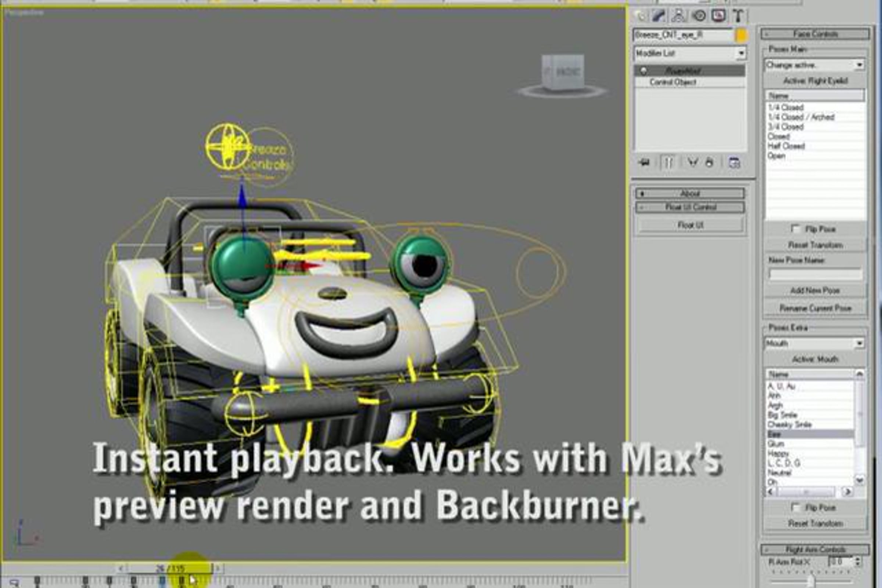Select the '1/4 Closed / Arched' pose
This screenshot has height=588, width=882.
point(815,117)
